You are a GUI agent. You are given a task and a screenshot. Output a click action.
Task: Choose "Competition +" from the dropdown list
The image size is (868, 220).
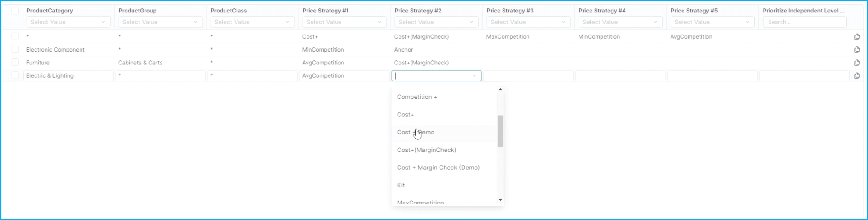point(417,97)
